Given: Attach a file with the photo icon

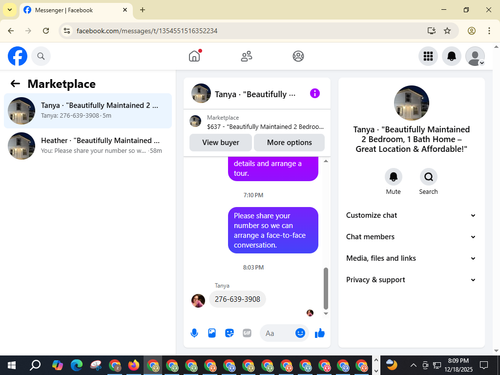Looking at the screenshot, I should click(x=212, y=333).
